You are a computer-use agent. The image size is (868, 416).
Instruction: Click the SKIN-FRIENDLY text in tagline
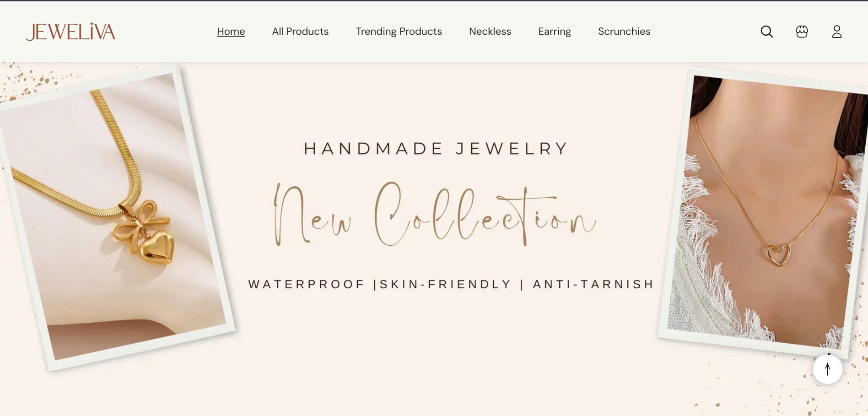445,284
